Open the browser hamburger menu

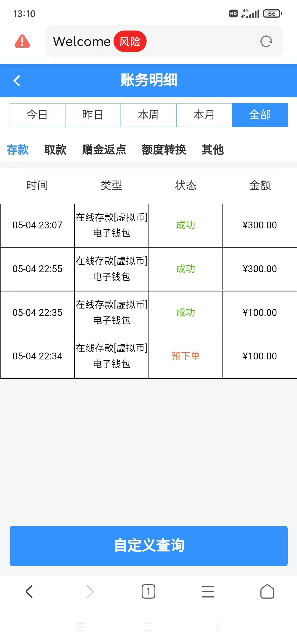point(208,591)
